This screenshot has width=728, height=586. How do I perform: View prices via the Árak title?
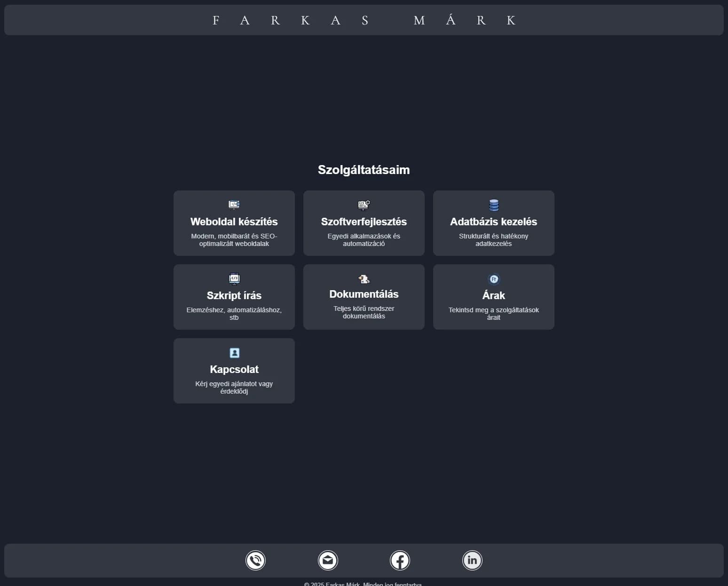pyautogui.click(x=494, y=295)
